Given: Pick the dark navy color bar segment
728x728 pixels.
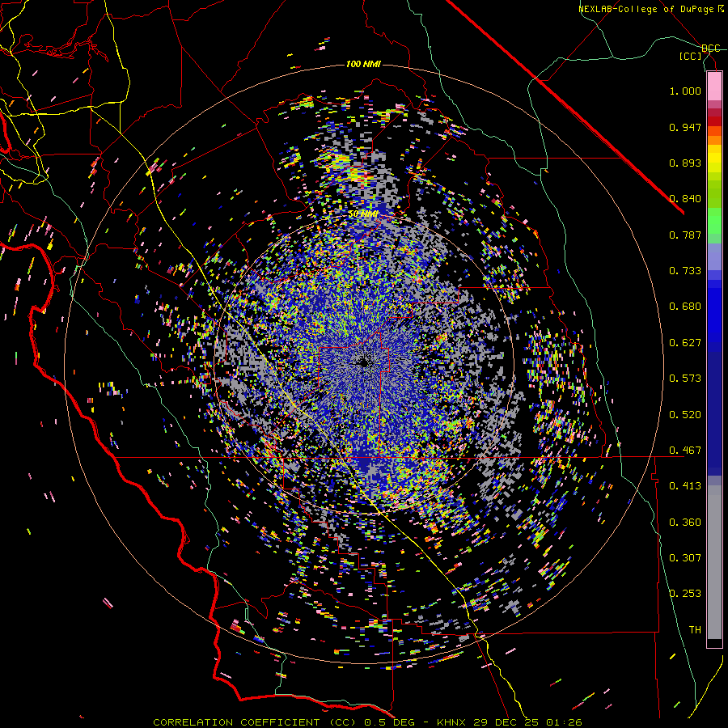Looking at the screenshot, I should [714, 408].
